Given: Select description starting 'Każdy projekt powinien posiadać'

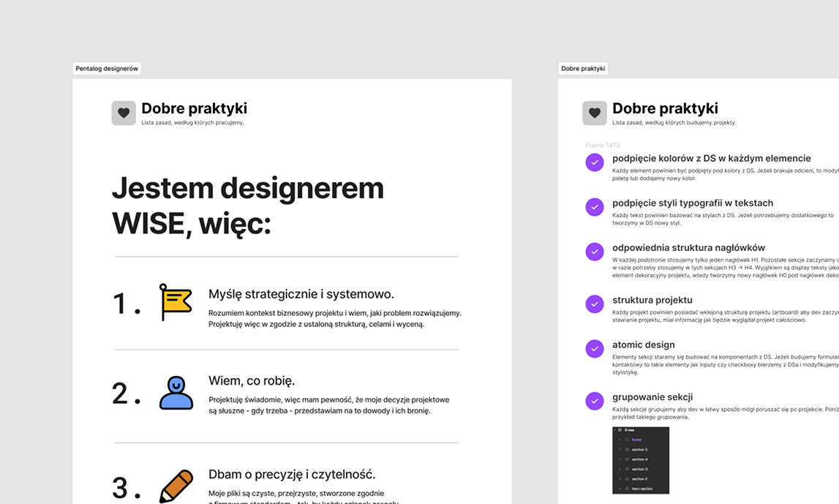Looking at the screenshot, I should 726,316.
